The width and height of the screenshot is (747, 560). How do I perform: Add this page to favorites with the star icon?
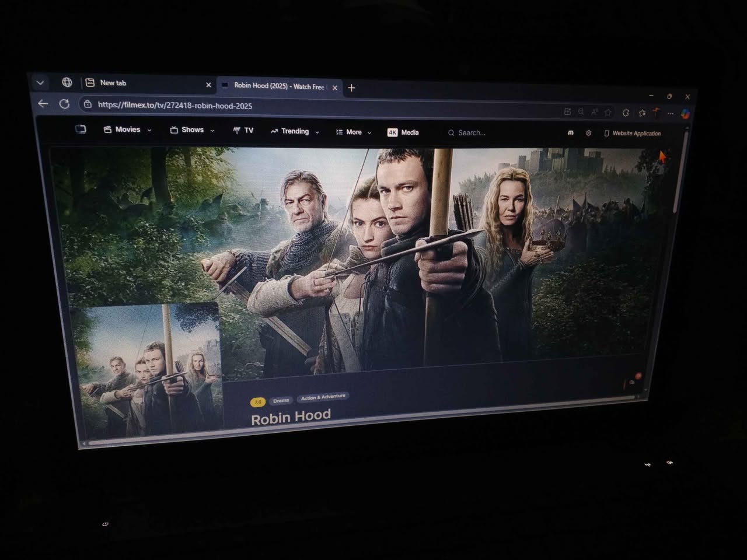coord(608,112)
